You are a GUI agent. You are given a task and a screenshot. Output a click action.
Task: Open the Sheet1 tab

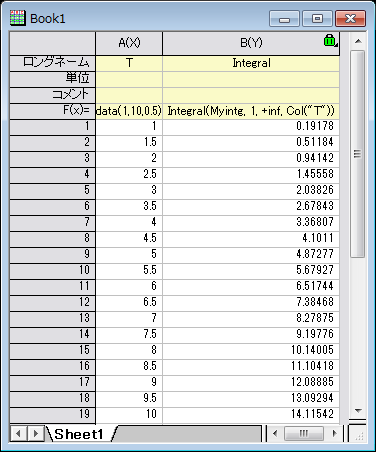[79, 434]
